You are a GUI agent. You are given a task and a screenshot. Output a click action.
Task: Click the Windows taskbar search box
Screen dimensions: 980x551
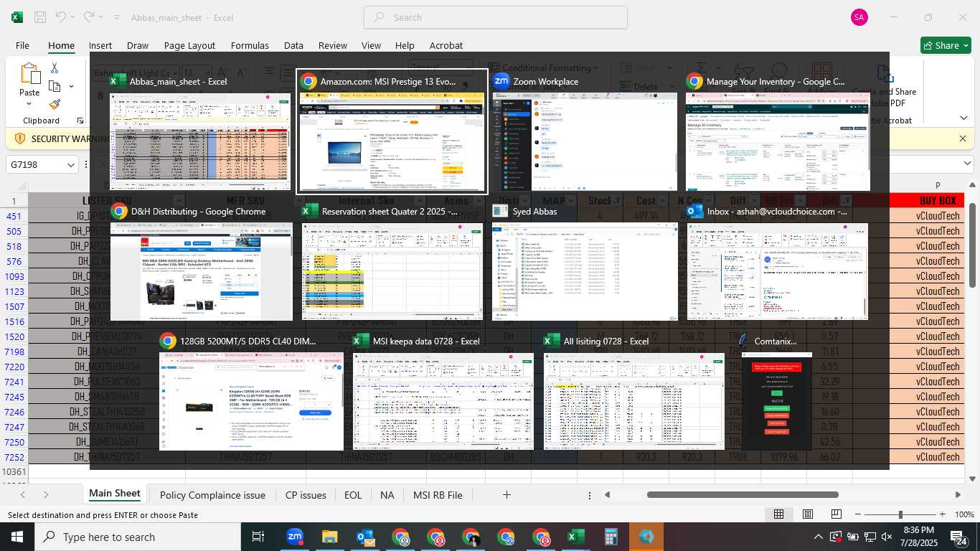pyautogui.click(x=138, y=537)
